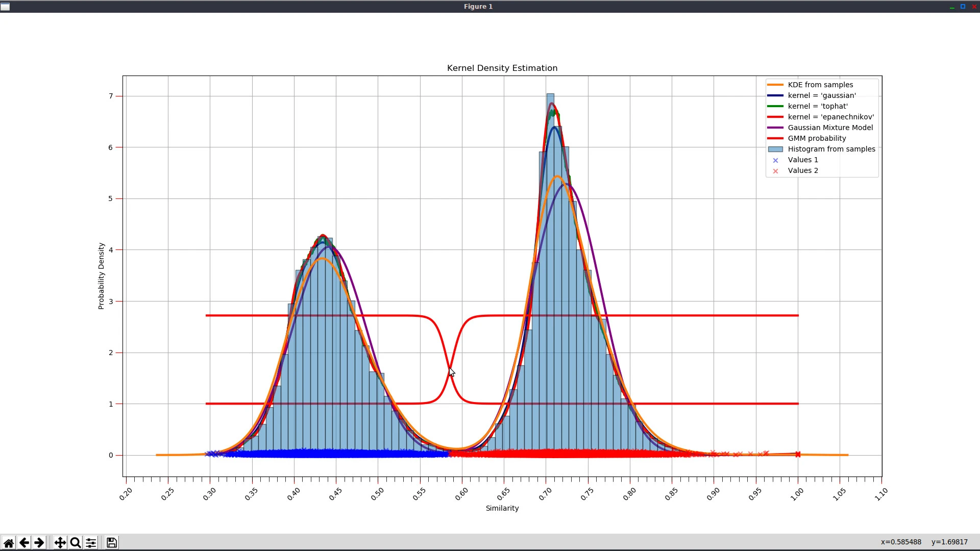Click the GMM probability legend entry

(817, 138)
